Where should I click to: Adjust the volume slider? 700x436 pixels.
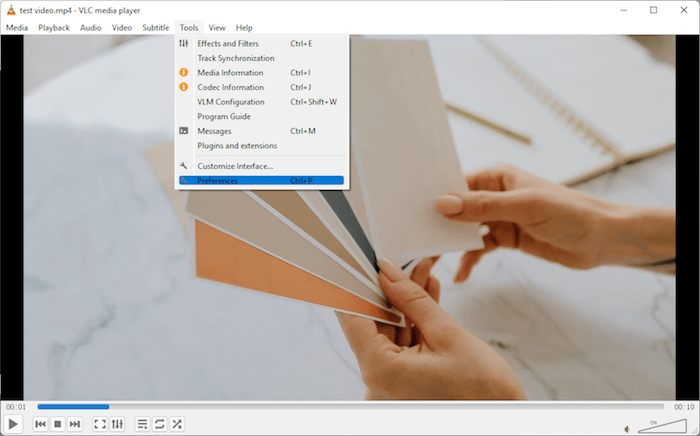660,425
